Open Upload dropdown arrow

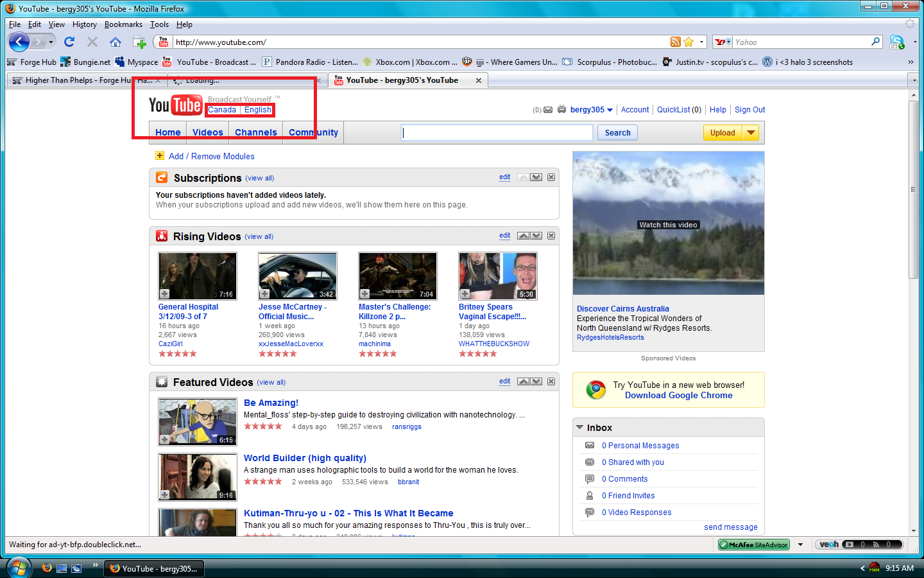click(751, 133)
